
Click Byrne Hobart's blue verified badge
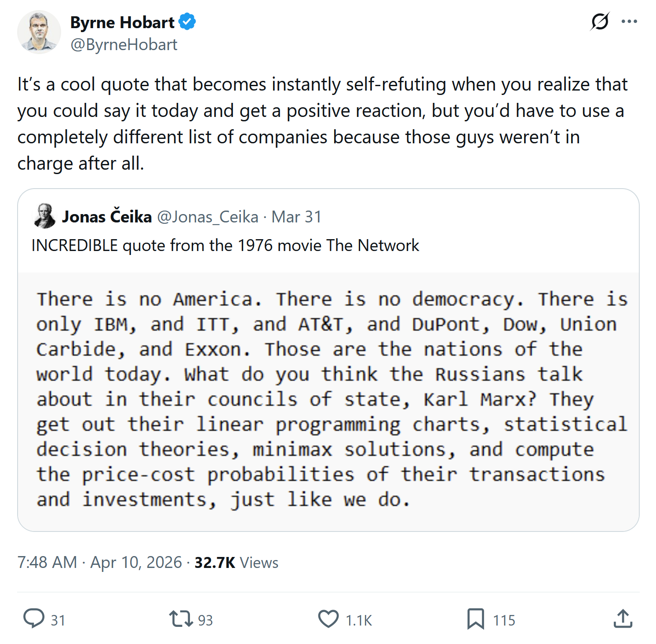tap(188, 22)
